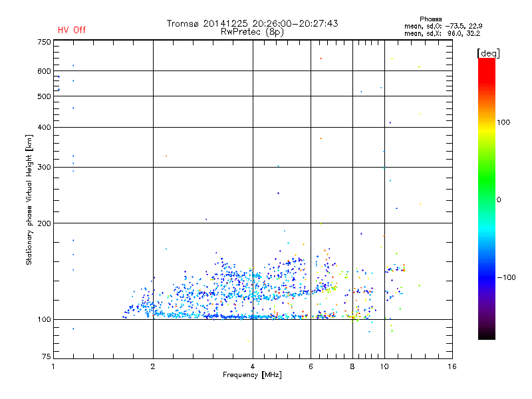Viewport: 532px width, 399px height.
Task: Click the '300' y-axis tick label
Action: click(44, 168)
